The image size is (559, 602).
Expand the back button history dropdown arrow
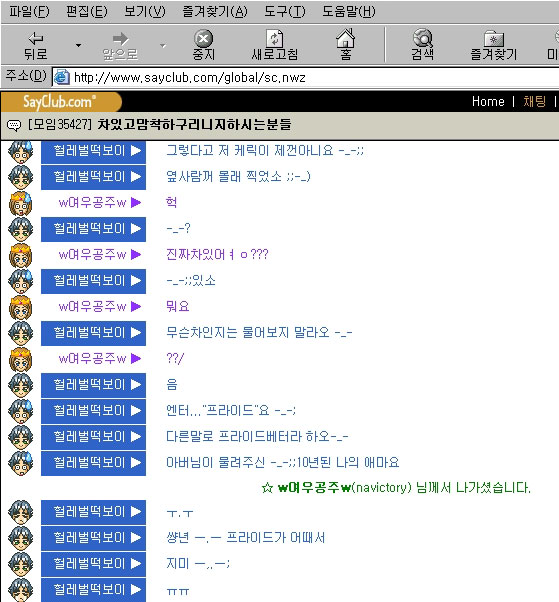coord(78,45)
